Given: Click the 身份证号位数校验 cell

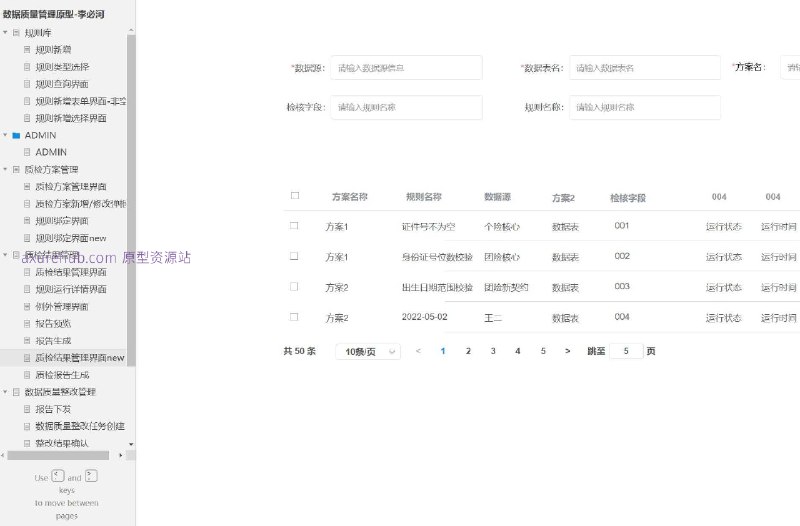Looking at the screenshot, I should click(x=437, y=257).
